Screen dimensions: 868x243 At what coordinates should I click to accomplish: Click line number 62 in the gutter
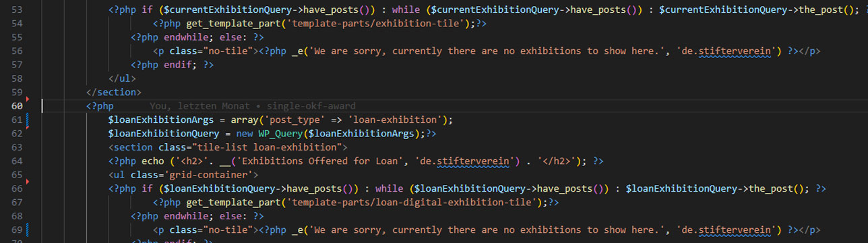[x=18, y=134]
